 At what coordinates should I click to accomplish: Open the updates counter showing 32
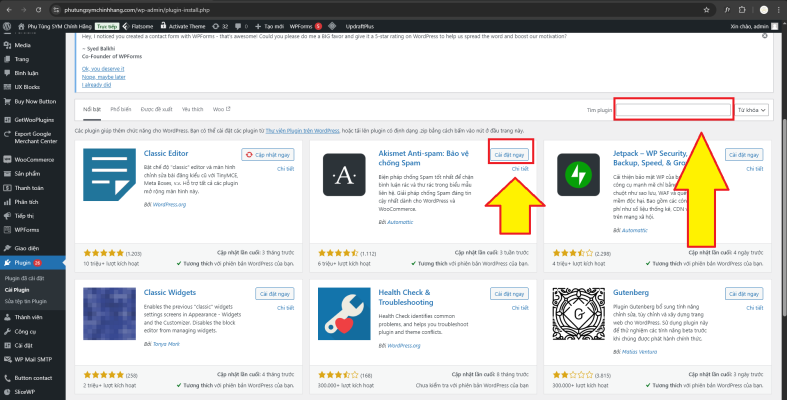[x=217, y=26]
